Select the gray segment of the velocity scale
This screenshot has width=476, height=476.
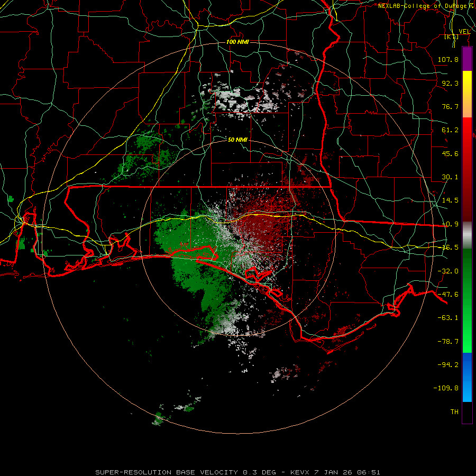pos(467,235)
